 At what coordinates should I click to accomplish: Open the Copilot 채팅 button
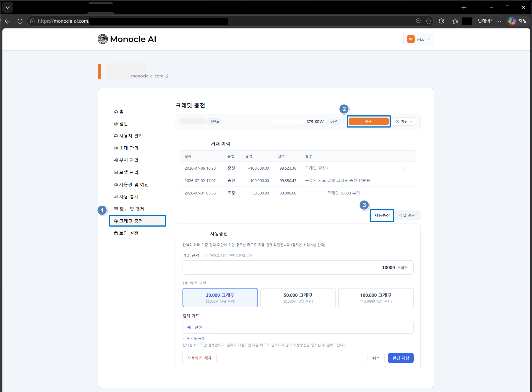(x=518, y=21)
